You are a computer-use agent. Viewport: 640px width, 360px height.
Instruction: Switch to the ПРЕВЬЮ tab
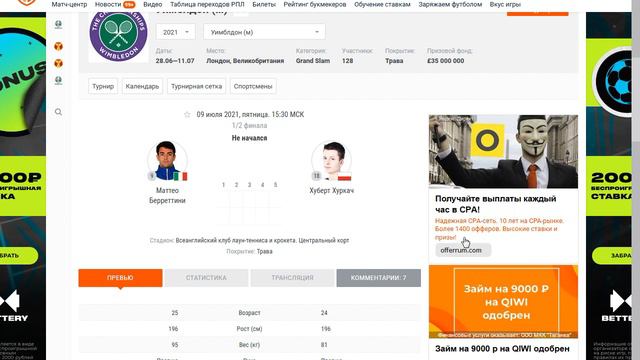[x=120, y=278]
